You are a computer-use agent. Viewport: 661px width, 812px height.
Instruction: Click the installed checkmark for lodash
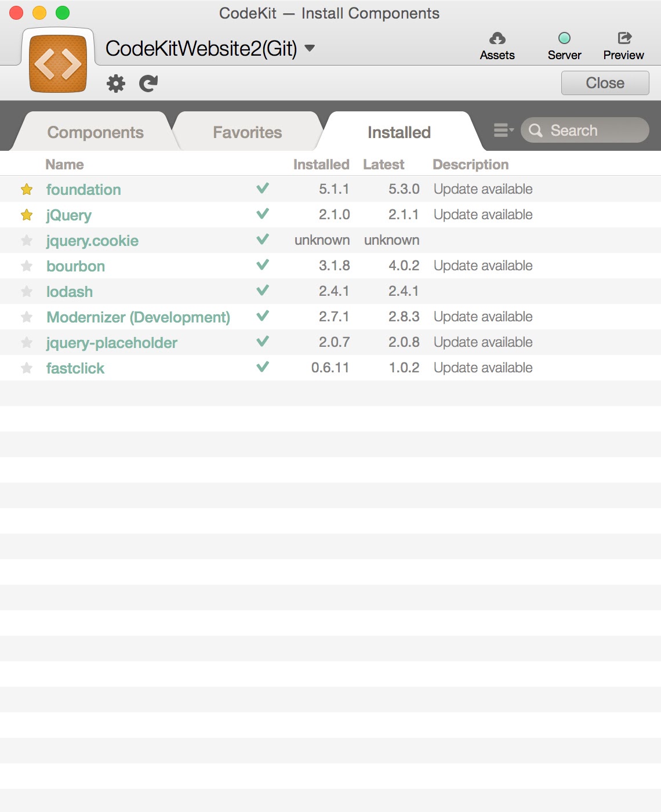[x=263, y=290]
